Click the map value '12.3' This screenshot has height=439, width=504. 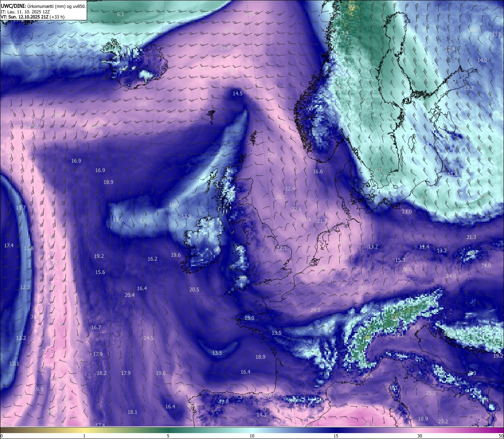click(x=25, y=287)
